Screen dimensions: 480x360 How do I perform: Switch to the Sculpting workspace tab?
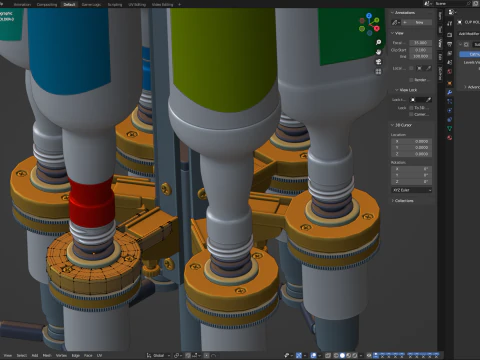tap(115, 4)
